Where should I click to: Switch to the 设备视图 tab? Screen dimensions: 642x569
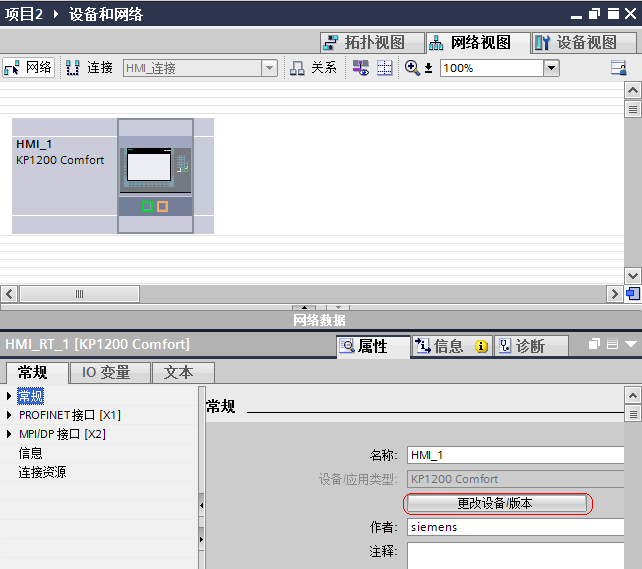coord(584,43)
